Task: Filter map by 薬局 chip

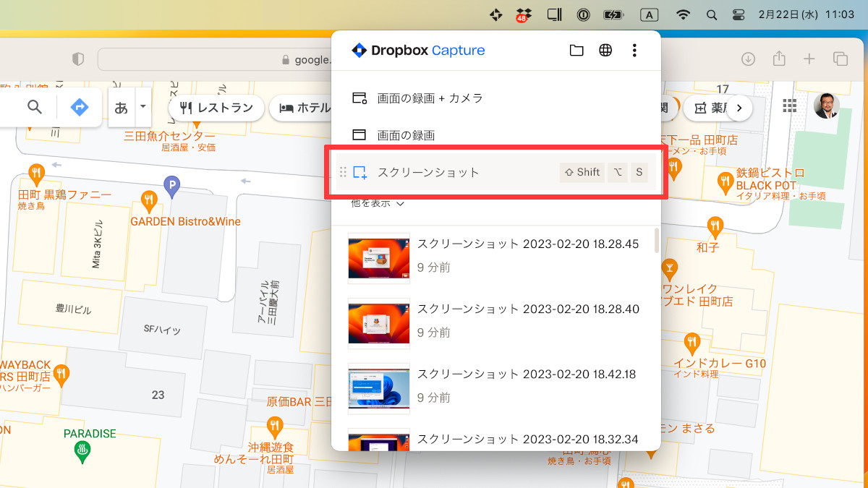Action: (x=709, y=108)
